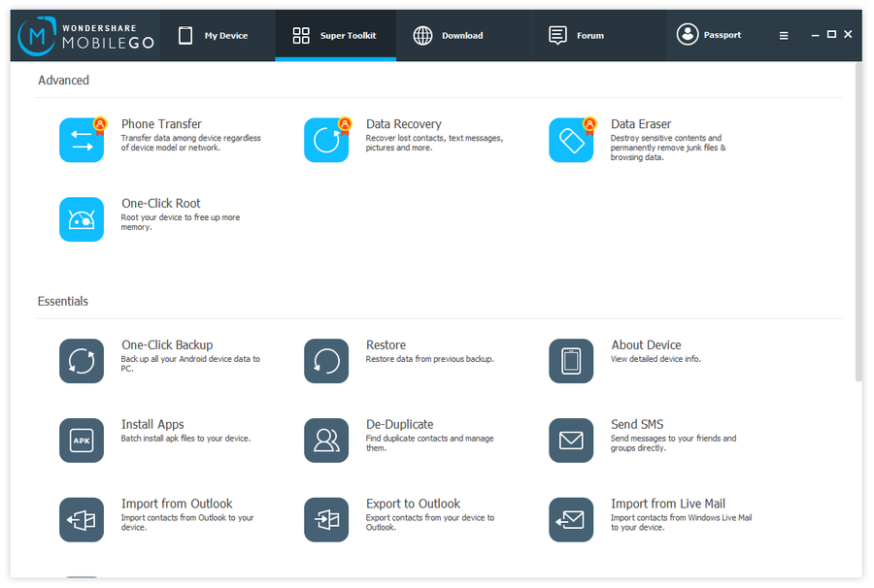Click the Import from Outlook title
The image size is (874, 588).
pyautogui.click(x=177, y=504)
